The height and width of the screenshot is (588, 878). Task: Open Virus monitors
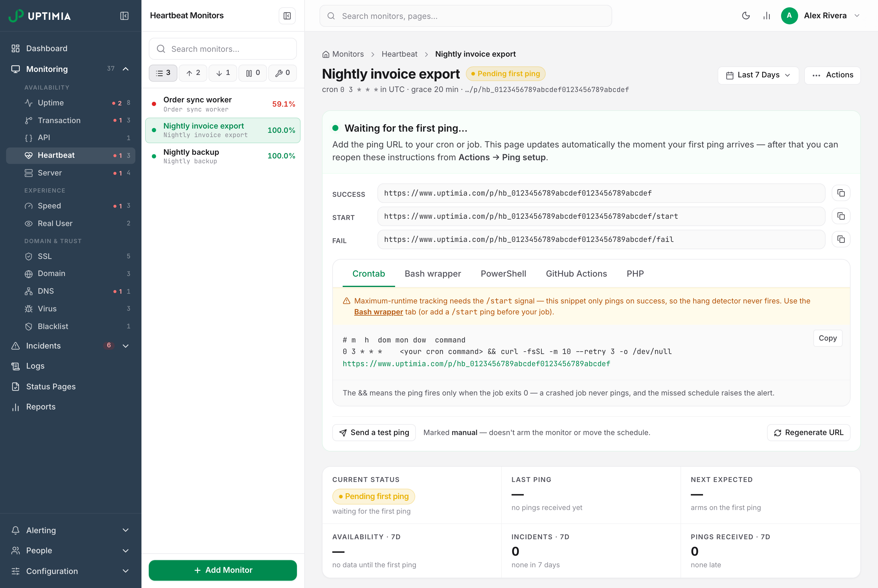tap(70, 309)
